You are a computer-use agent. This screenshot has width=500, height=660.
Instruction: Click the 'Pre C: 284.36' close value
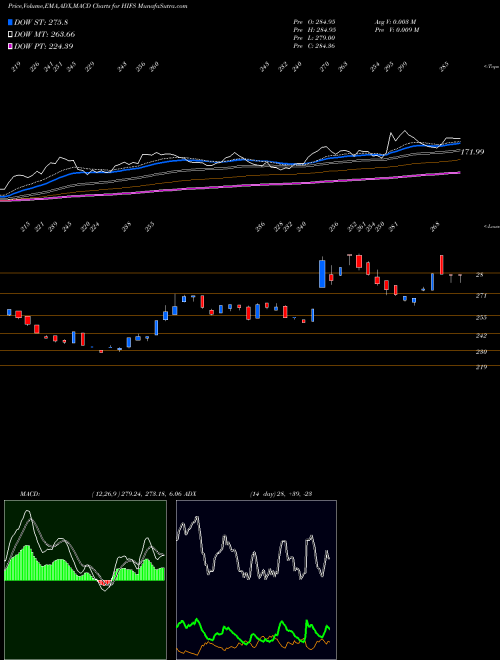click(x=314, y=46)
